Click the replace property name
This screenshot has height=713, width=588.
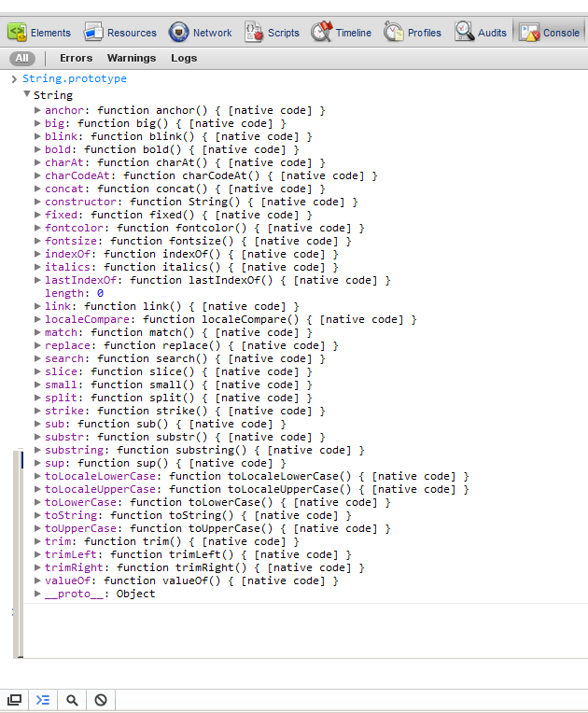[67, 345]
